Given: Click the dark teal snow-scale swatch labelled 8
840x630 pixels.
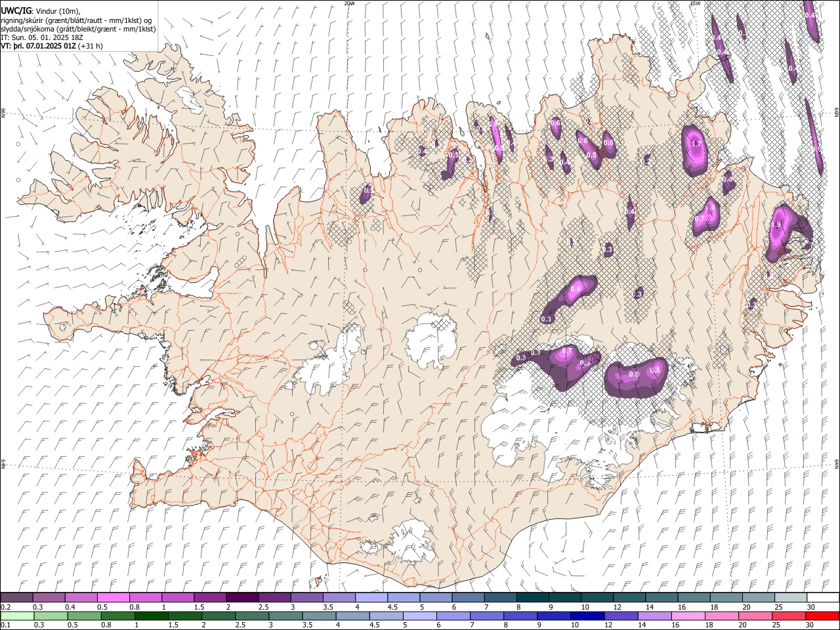Looking at the screenshot, I should tap(532, 598).
